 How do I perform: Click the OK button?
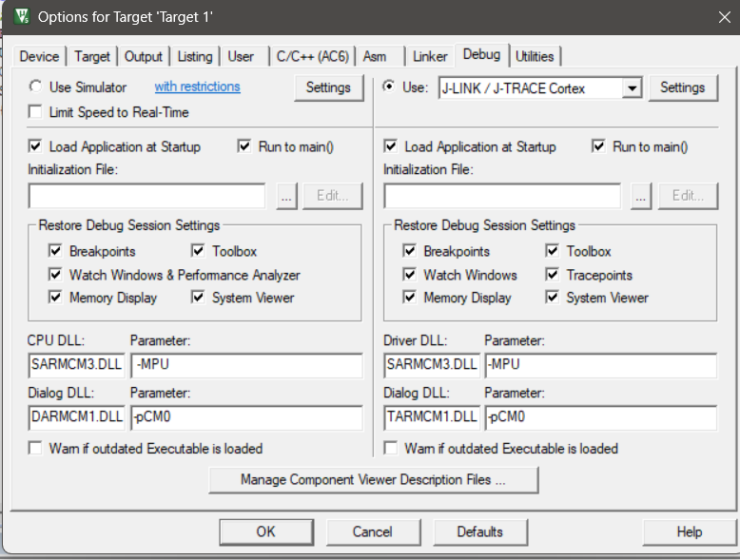tap(265, 531)
